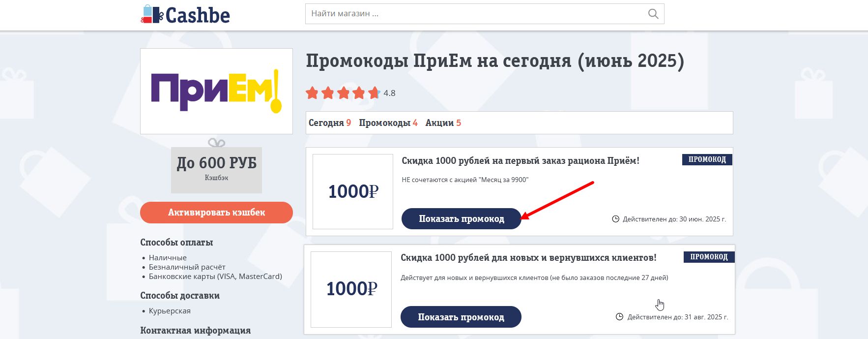868x339 pixels.
Task: Click 'Действителен до: 30 июн. 2025 г.' text
Action: (674, 219)
